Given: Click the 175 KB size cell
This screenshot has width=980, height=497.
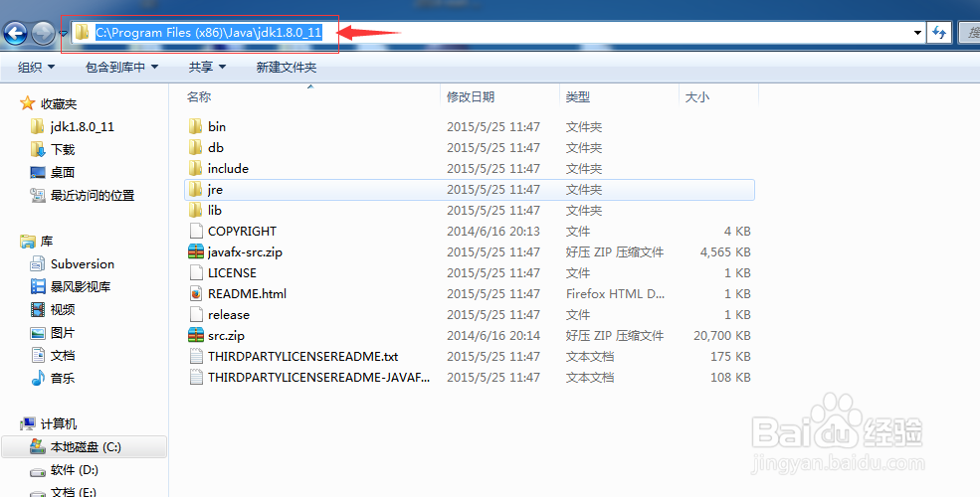Looking at the screenshot, I should (730, 357).
